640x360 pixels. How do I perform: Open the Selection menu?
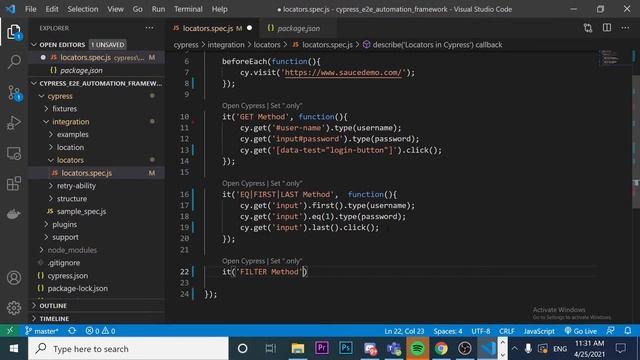tap(83, 9)
